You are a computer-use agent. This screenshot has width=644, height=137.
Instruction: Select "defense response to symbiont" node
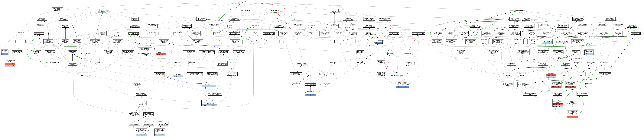[x=17, y=52]
